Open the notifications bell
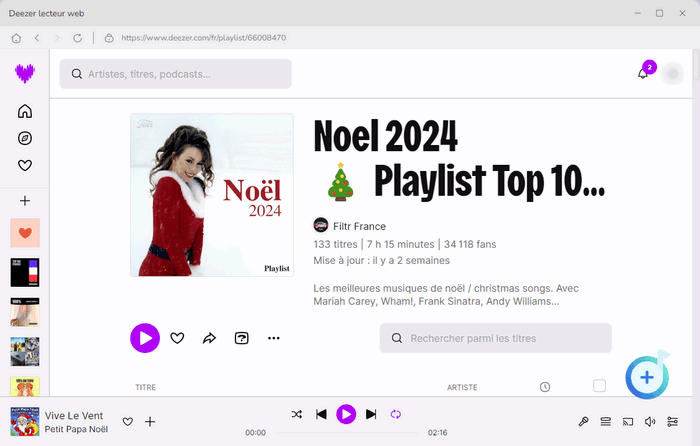Screen dimensions: 700x446 tap(643, 74)
